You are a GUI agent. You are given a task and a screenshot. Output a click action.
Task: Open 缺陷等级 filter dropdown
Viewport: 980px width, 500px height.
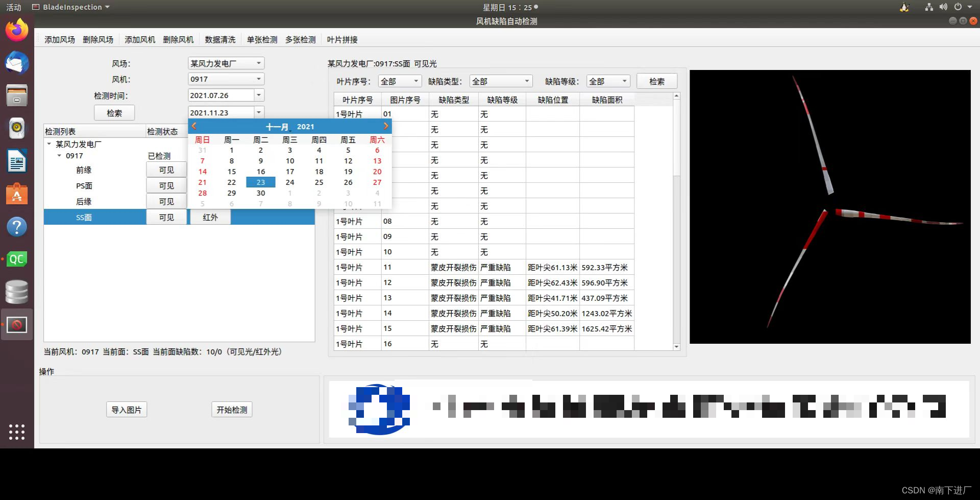[608, 81]
